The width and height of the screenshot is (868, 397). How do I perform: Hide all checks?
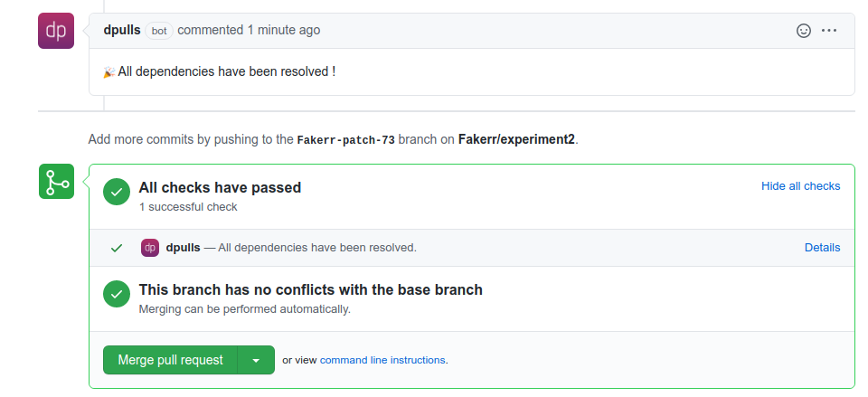coord(800,186)
